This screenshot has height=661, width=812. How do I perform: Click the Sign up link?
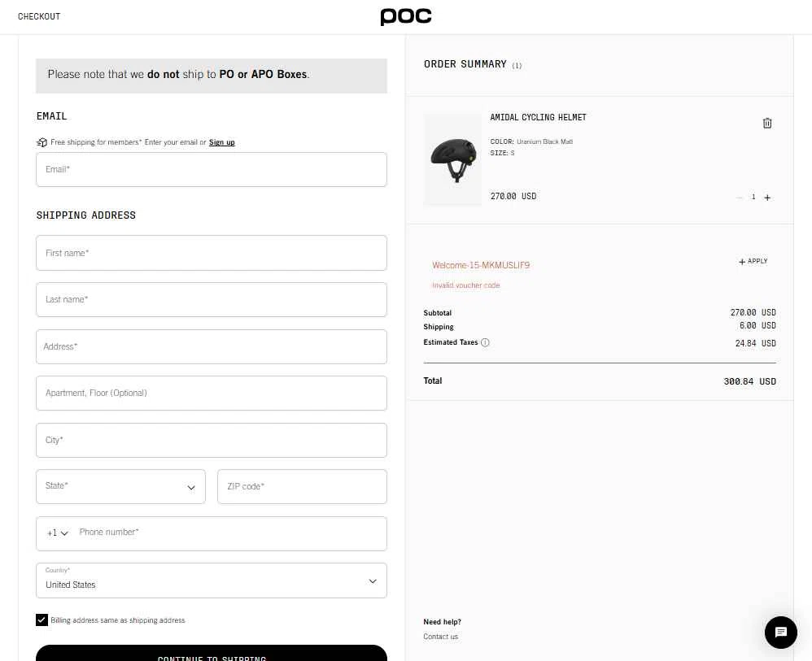tap(221, 142)
